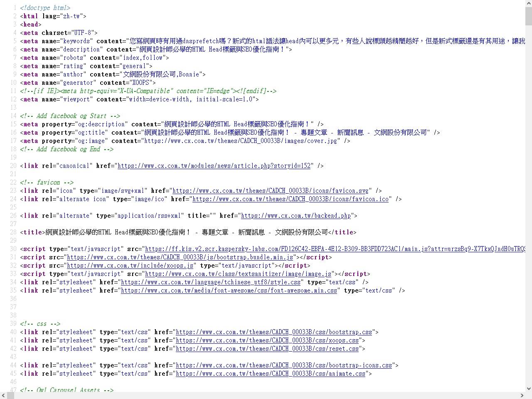Screen dimensions: 532x399
Task: Click the rating content "general"
Action: pos(134,66)
